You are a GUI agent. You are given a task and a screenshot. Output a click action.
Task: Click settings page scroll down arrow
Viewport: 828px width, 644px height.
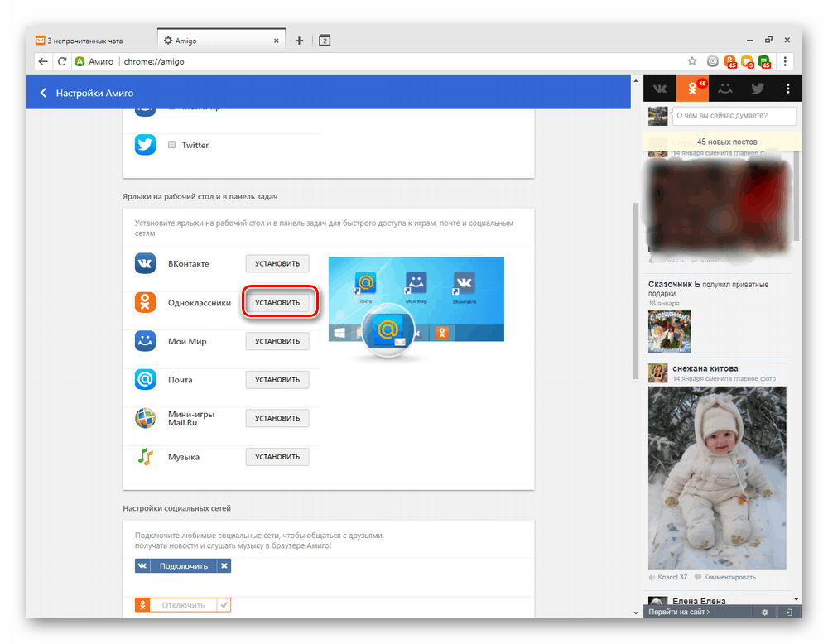point(636,613)
